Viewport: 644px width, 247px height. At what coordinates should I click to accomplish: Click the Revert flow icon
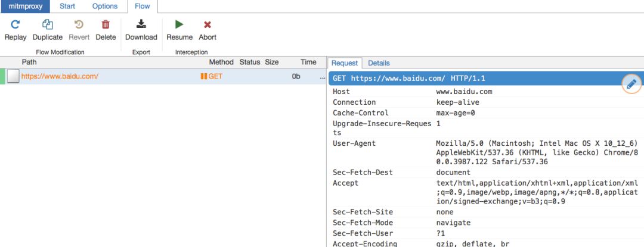tap(79, 25)
